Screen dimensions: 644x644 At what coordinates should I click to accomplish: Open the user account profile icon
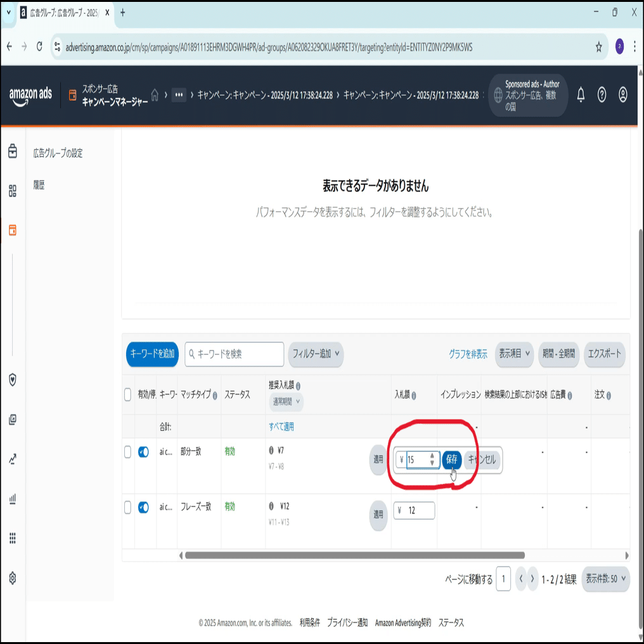click(623, 95)
